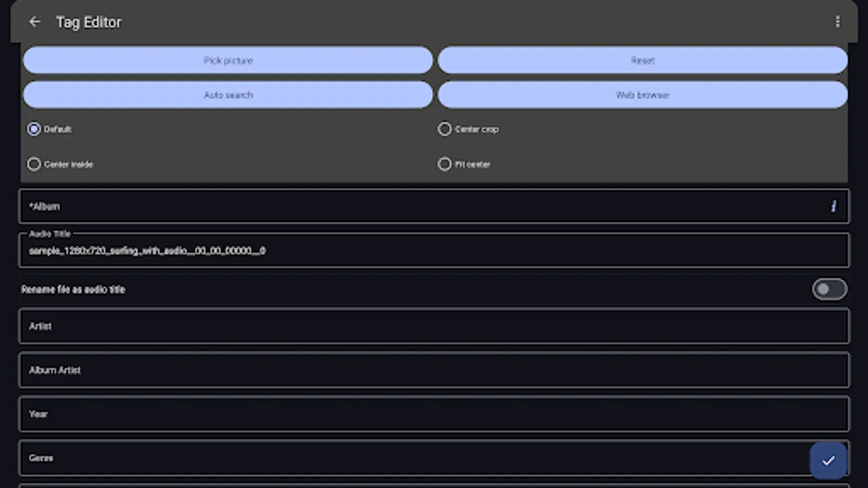Open the three-dot overflow menu

pos(838,22)
